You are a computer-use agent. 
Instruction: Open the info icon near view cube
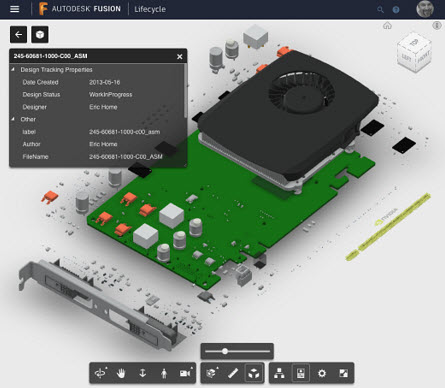point(437,25)
